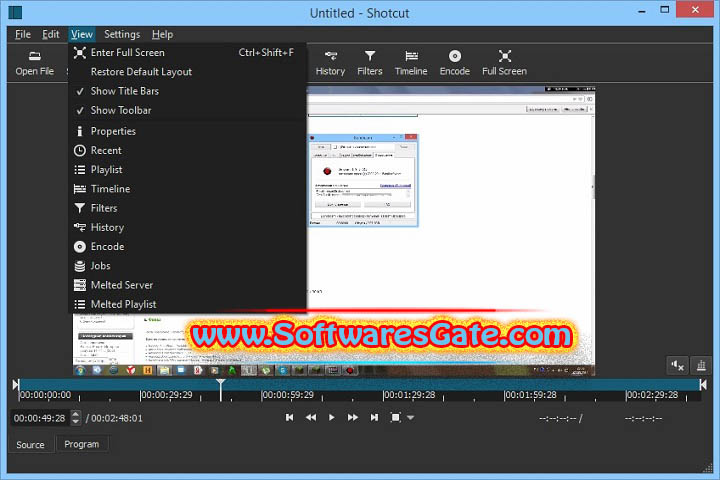Open the Edit menu
This screenshot has width=720, height=480.
(51, 34)
